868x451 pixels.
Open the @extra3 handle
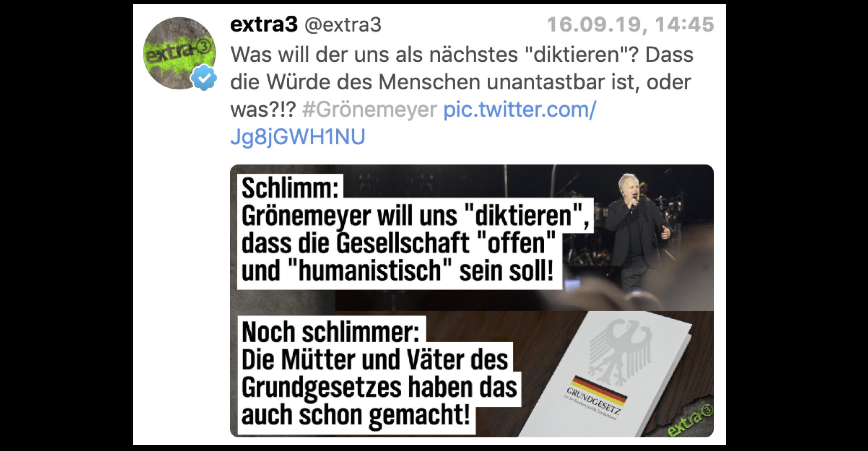tap(343, 25)
